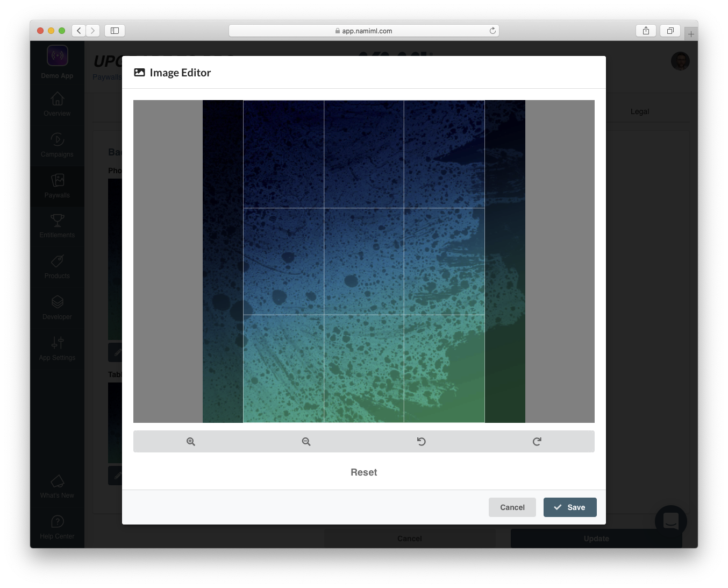Open App Settings in the sidebar
Viewport: 728px width, 588px height.
click(57, 349)
